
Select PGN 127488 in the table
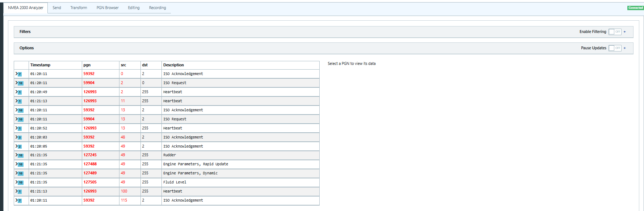coord(90,164)
